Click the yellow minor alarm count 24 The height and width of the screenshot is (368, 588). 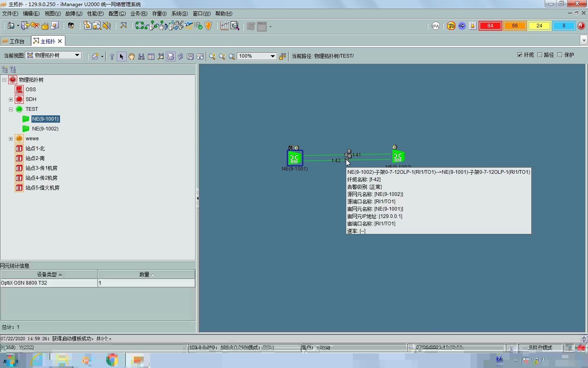539,26
